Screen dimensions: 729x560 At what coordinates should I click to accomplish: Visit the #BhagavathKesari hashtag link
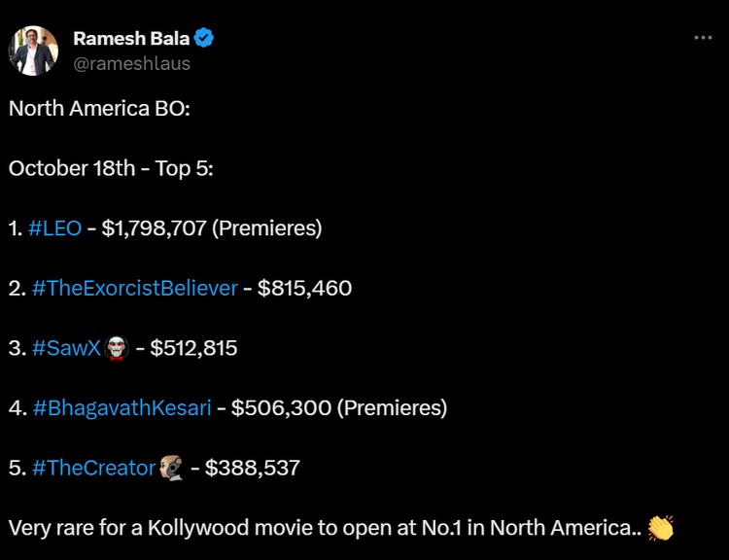(121, 407)
